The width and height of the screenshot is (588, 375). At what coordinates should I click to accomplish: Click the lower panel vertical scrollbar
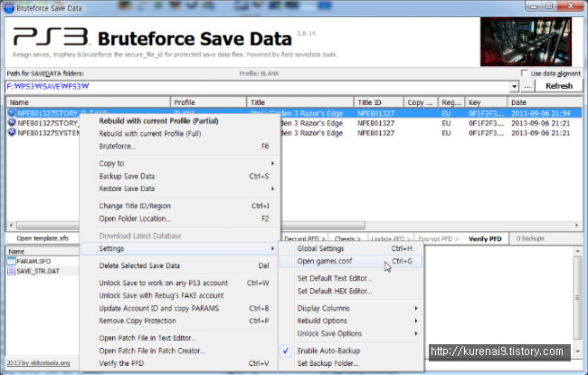pos(577,298)
